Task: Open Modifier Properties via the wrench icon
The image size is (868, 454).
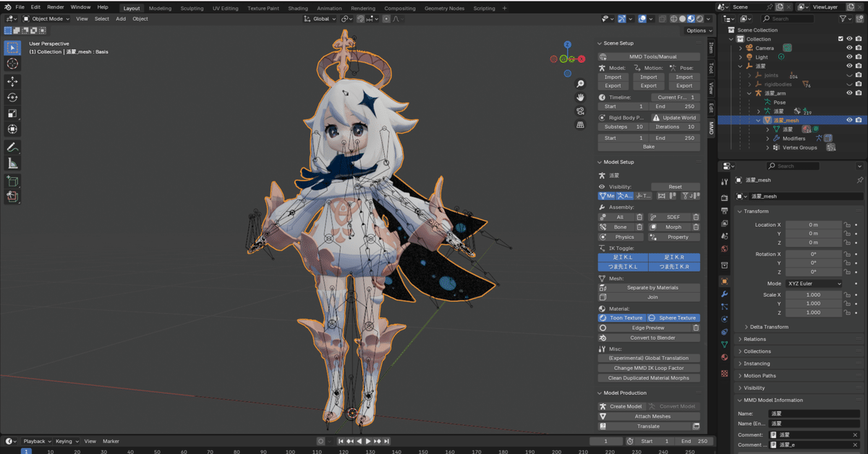Action: (724, 294)
